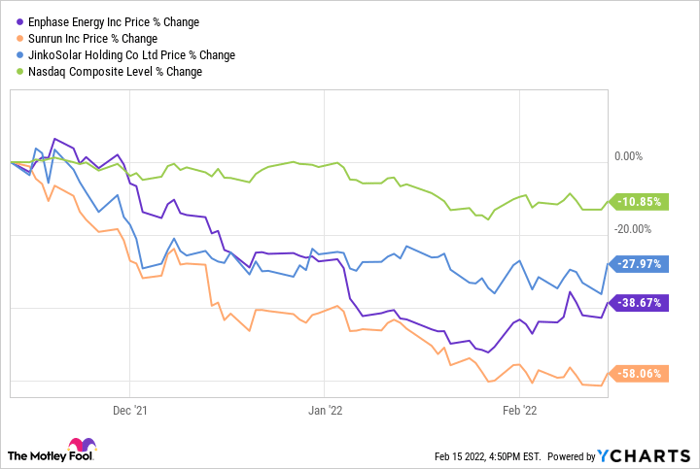Click the green -10.85% value tag
Screen dimensions: 700x469
coord(636,201)
